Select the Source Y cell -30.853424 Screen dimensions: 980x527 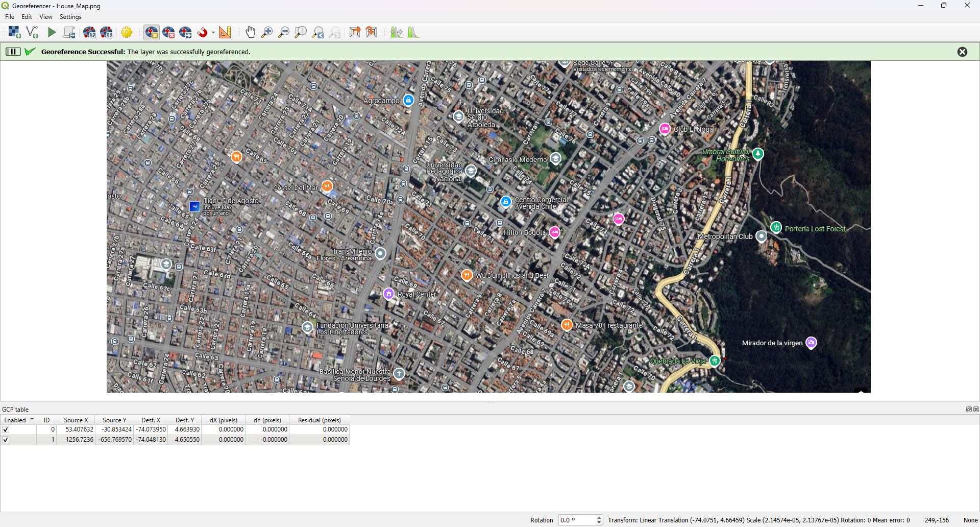click(114, 430)
